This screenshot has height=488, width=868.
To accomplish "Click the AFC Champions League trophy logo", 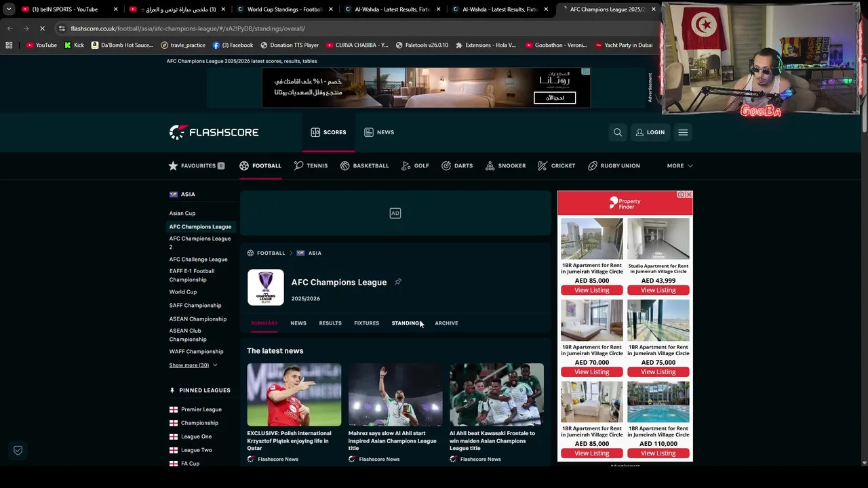I will pos(266,287).
